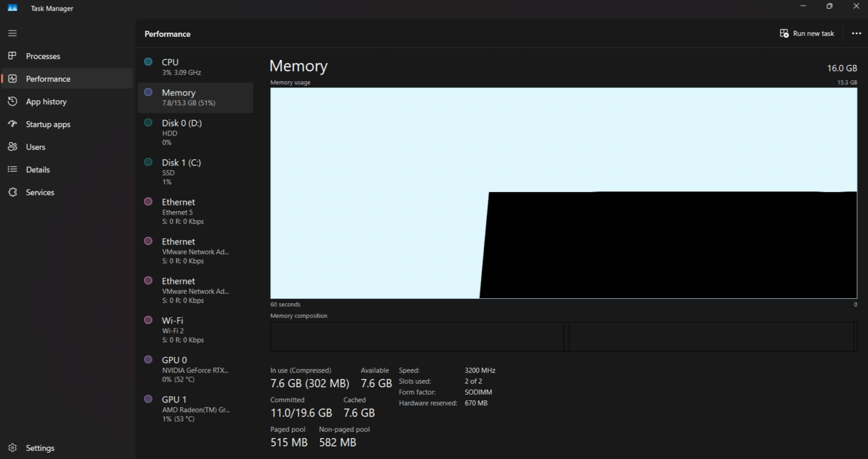
Task: Select the Users sidebar icon
Action: pos(12,146)
